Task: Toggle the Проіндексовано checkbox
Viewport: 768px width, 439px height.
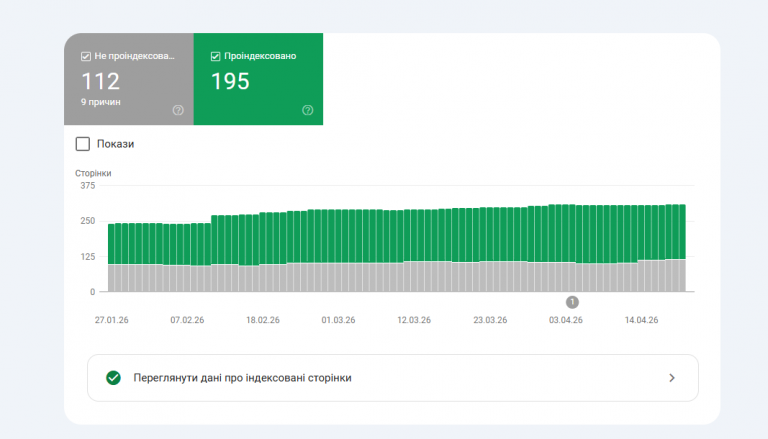Action: (x=215, y=56)
